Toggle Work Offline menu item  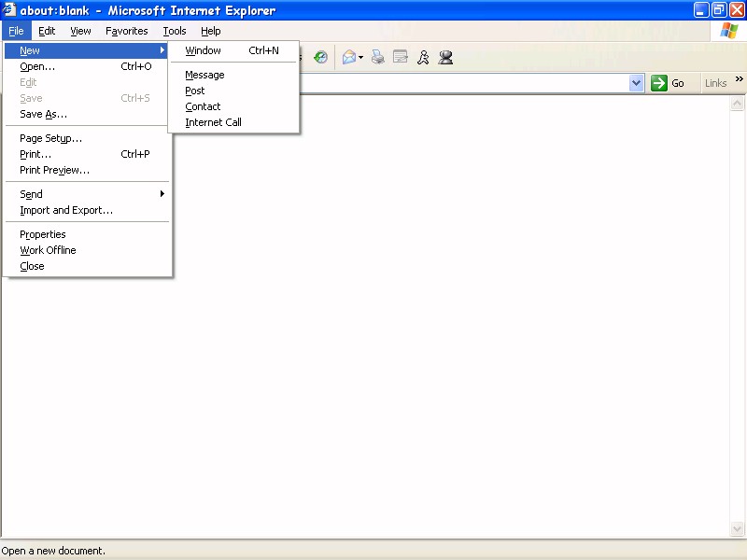tap(86, 250)
